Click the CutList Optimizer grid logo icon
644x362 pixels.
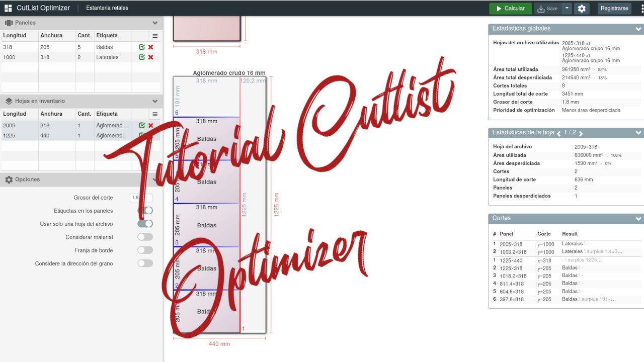8,8
